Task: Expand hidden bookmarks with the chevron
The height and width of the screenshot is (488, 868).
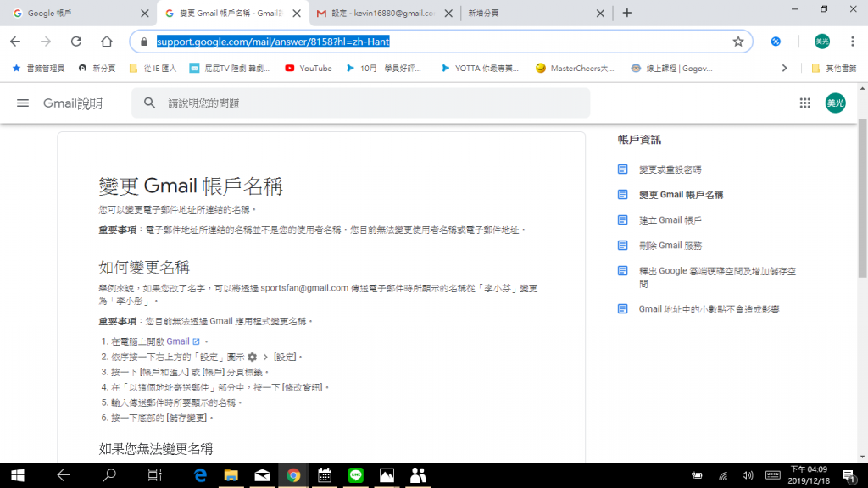Action: point(784,69)
